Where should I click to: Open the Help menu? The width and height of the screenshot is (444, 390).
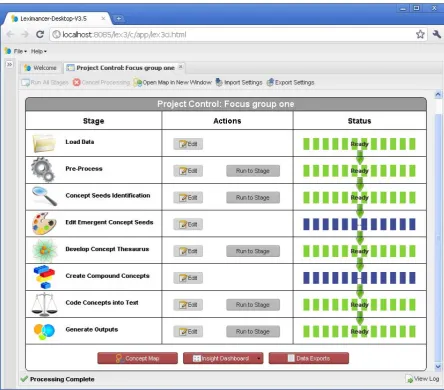click(39, 51)
